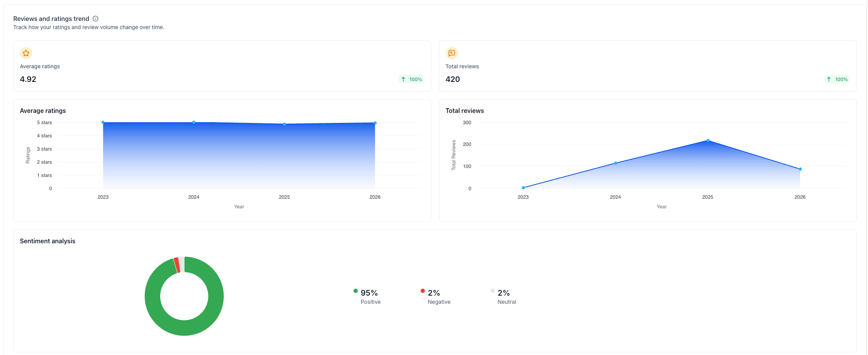
Task: Click the 100% up-arrow badge in Total reviews card
Action: [837, 79]
